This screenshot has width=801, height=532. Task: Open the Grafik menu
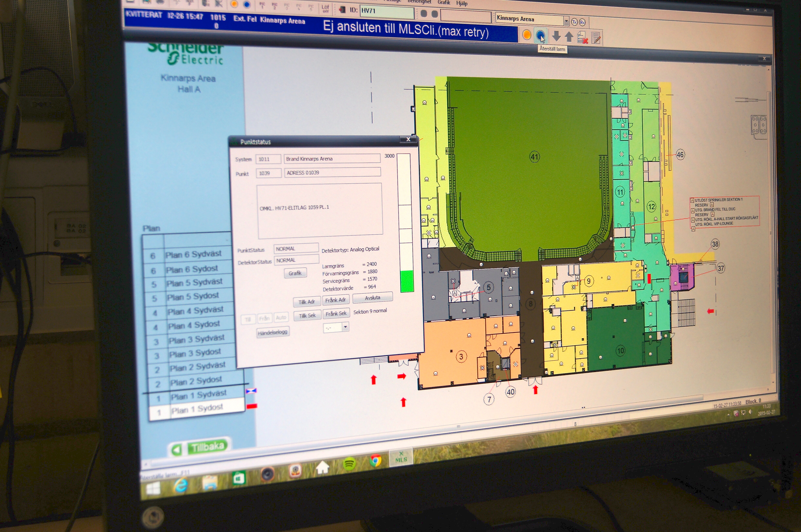point(444,2)
